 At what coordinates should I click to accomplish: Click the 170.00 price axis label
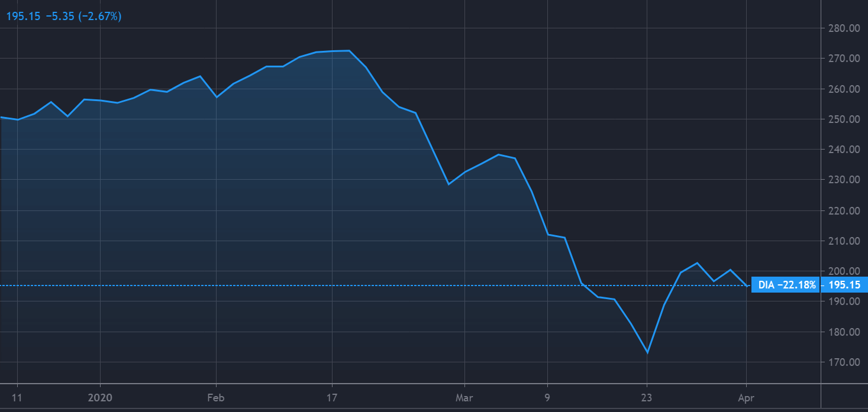click(844, 362)
